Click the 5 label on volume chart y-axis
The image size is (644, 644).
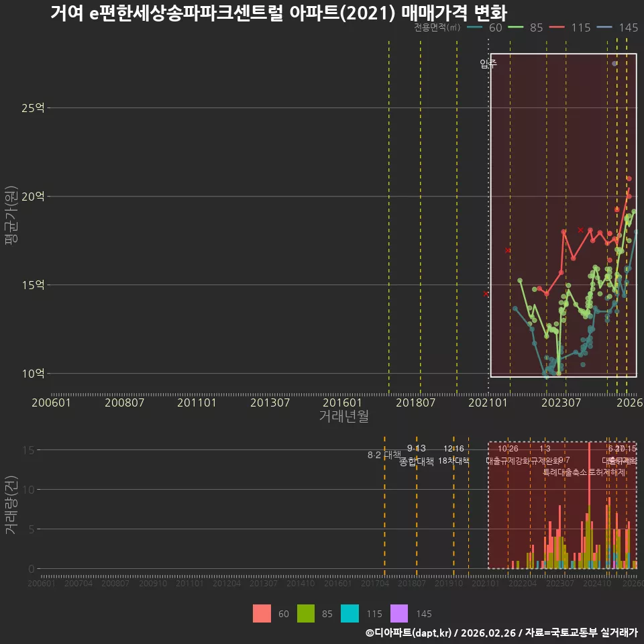pyautogui.click(x=32, y=529)
